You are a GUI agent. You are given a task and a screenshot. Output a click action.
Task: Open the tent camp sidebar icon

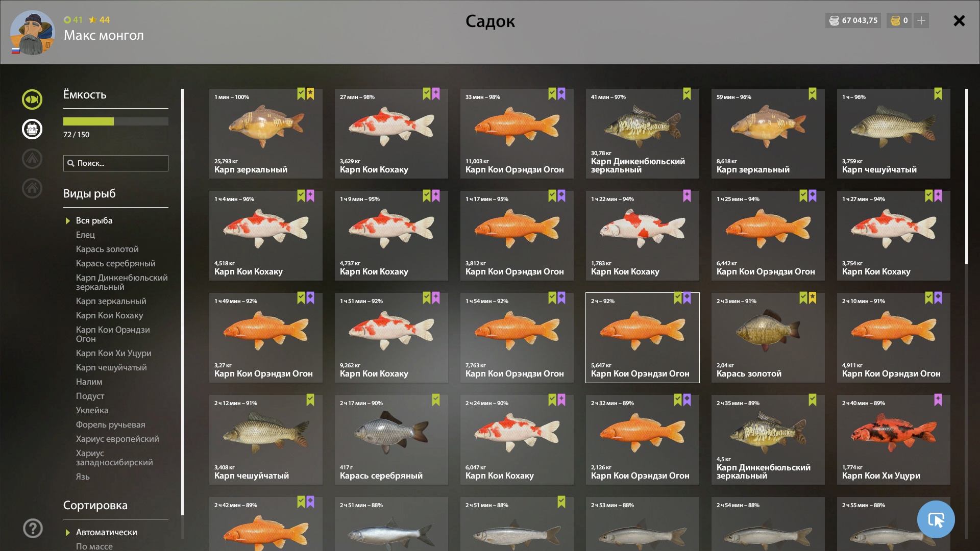coord(32,159)
